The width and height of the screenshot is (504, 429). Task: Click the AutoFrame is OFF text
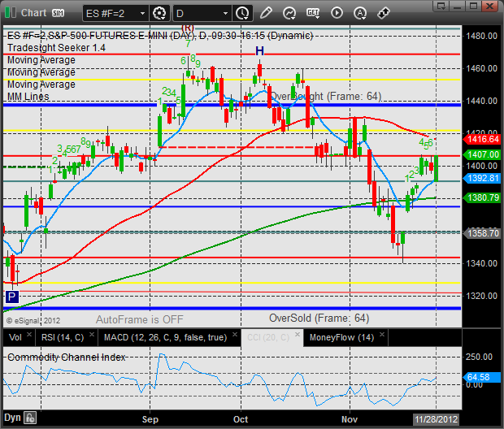click(x=140, y=319)
